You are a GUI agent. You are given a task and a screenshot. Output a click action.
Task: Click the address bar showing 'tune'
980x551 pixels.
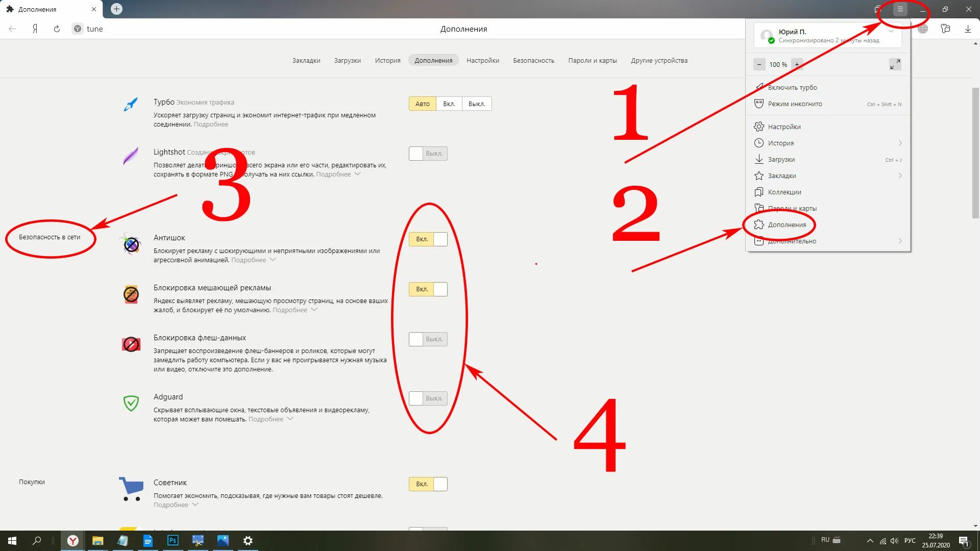point(95,29)
